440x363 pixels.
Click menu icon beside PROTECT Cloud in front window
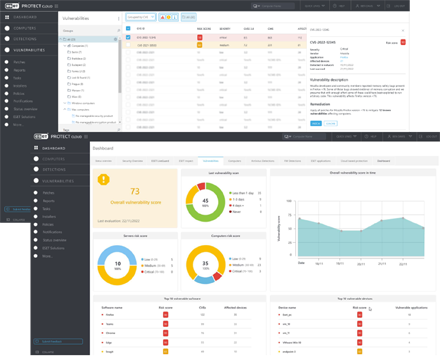[86, 137]
